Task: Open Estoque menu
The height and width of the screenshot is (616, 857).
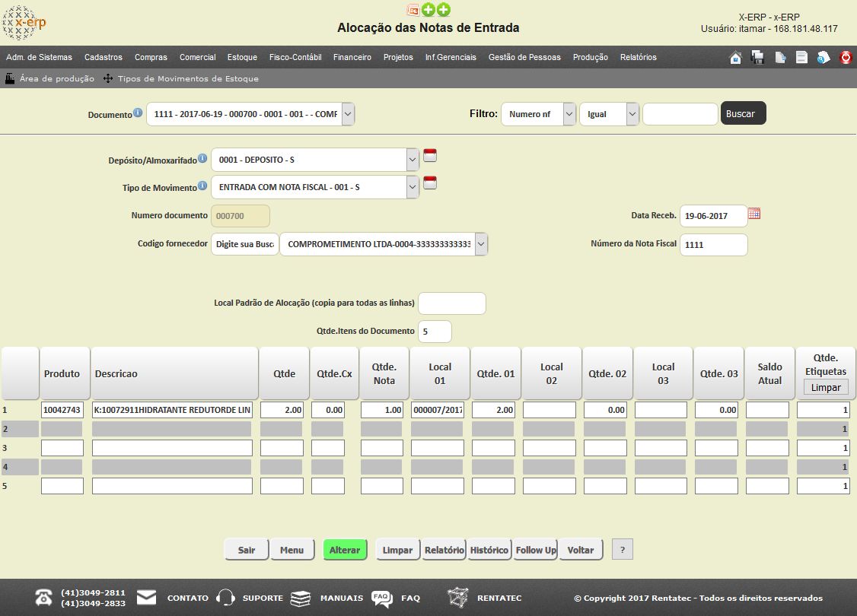Action: click(x=242, y=57)
